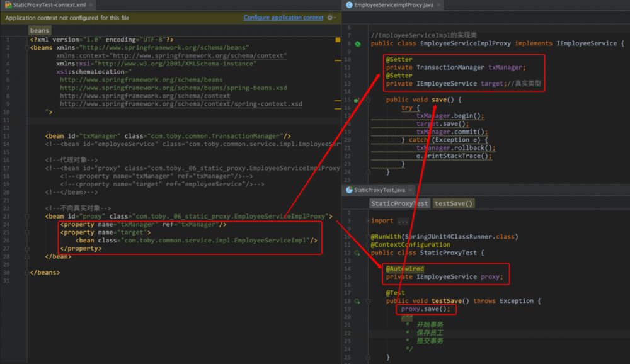Click the beans breadcrumb in XML editor
The width and height of the screenshot is (630, 364).
point(39,30)
